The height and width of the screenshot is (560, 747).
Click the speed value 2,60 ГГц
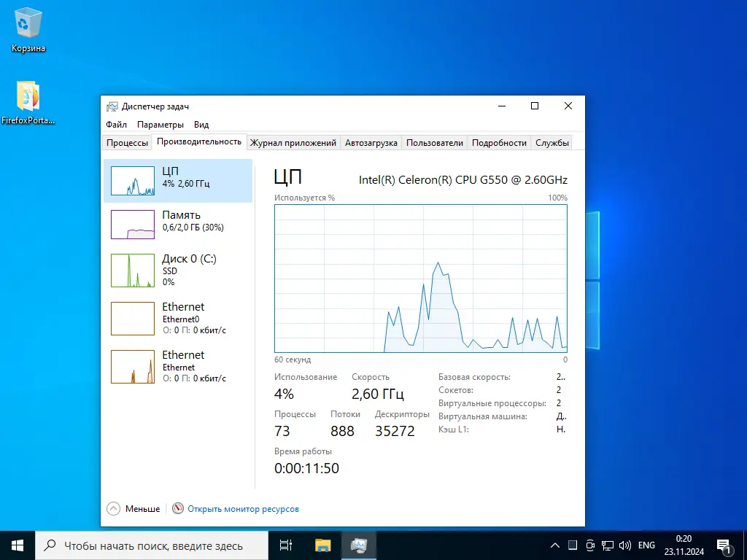click(378, 394)
